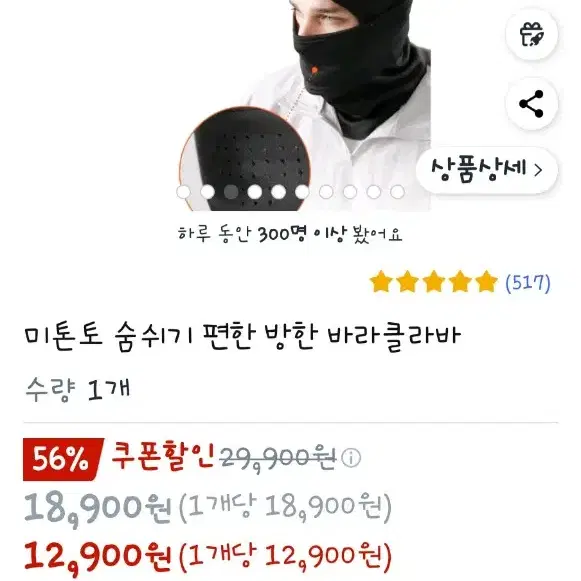Viewport: 581px width, 581px height.
Task: Tap the share icon
Action: pos(532,104)
